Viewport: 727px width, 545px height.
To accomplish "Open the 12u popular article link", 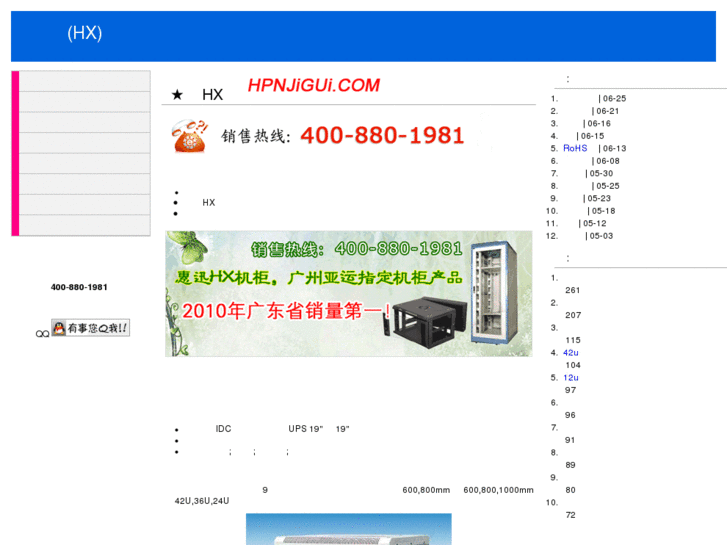I will (571, 378).
